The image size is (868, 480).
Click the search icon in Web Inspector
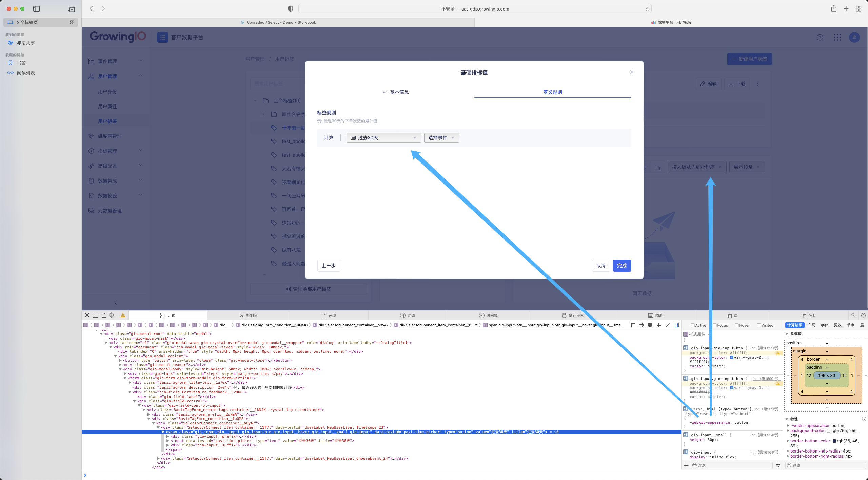pyautogui.click(x=854, y=315)
